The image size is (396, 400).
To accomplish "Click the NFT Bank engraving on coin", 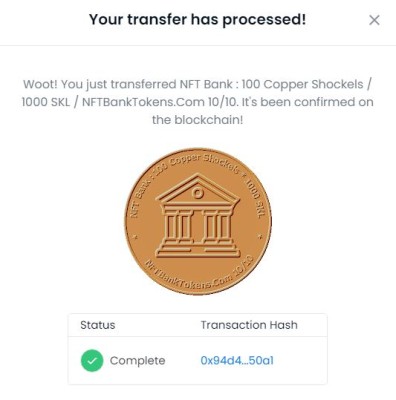I will [x=140, y=200].
